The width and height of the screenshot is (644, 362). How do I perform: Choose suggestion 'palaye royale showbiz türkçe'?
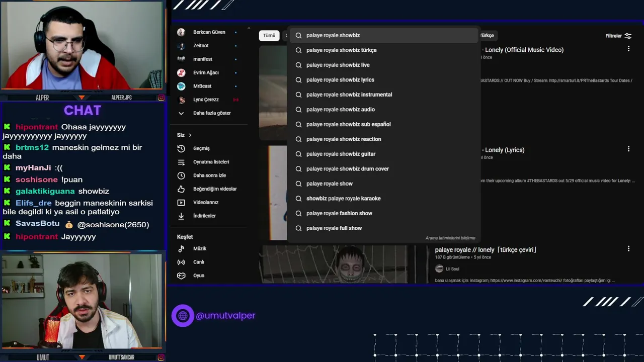(383, 50)
